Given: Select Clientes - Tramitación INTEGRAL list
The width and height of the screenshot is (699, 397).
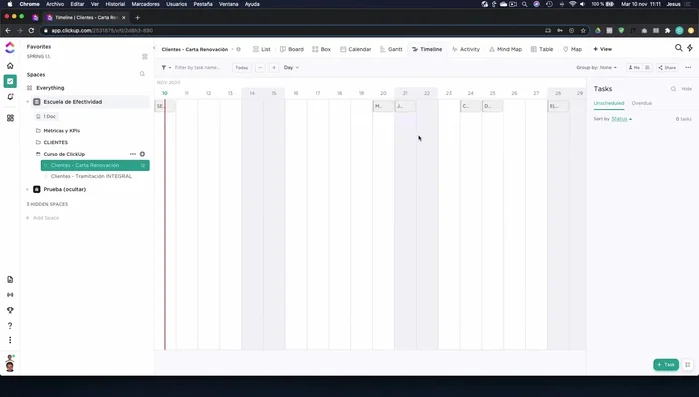Looking at the screenshot, I should (x=91, y=176).
